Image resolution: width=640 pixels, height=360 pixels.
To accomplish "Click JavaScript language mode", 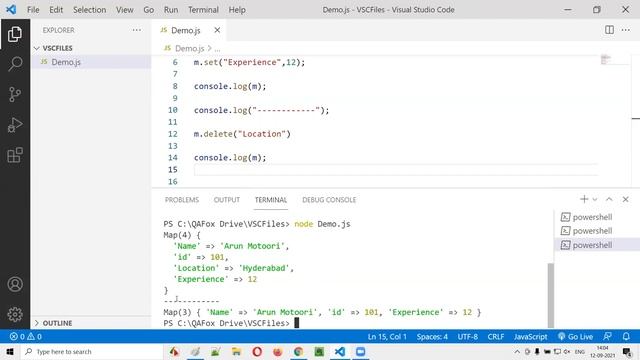I will tap(530, 337).
